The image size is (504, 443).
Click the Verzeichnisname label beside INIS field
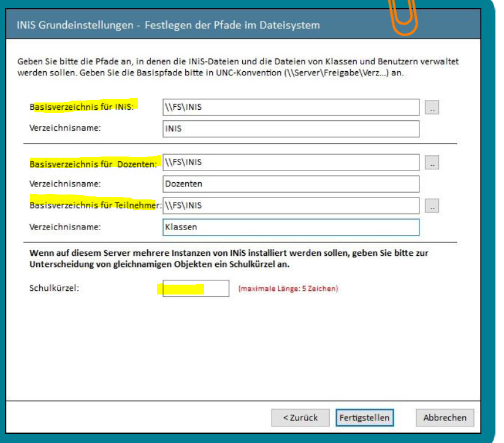65,128
